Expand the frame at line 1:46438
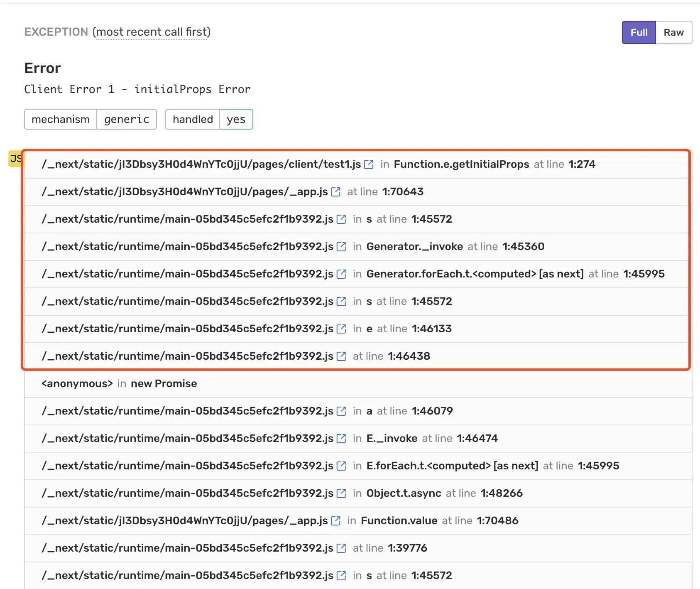Screen dimensions: 700x589 point(358,356)
